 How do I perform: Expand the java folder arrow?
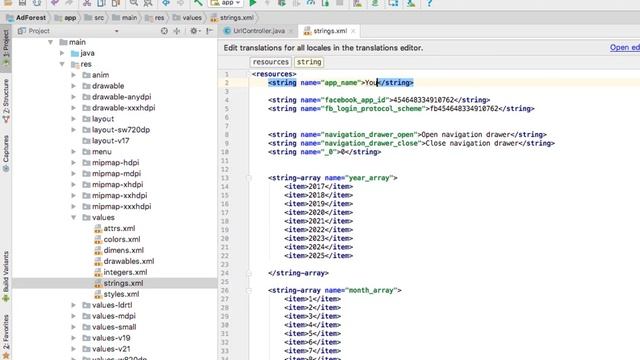point(62,53)
